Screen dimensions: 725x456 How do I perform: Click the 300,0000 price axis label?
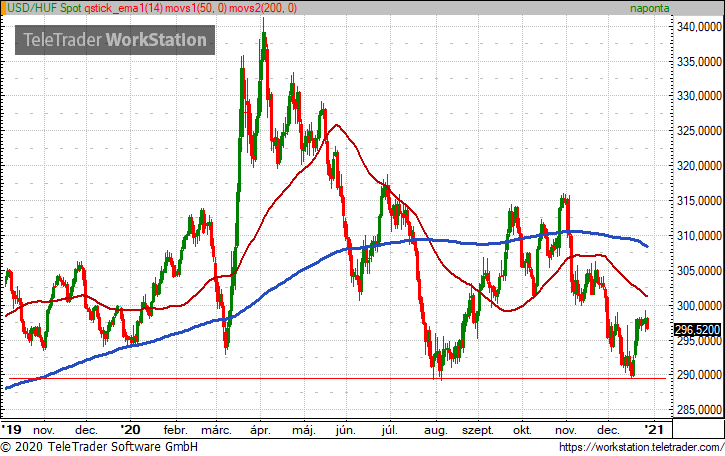coord(700,306)
